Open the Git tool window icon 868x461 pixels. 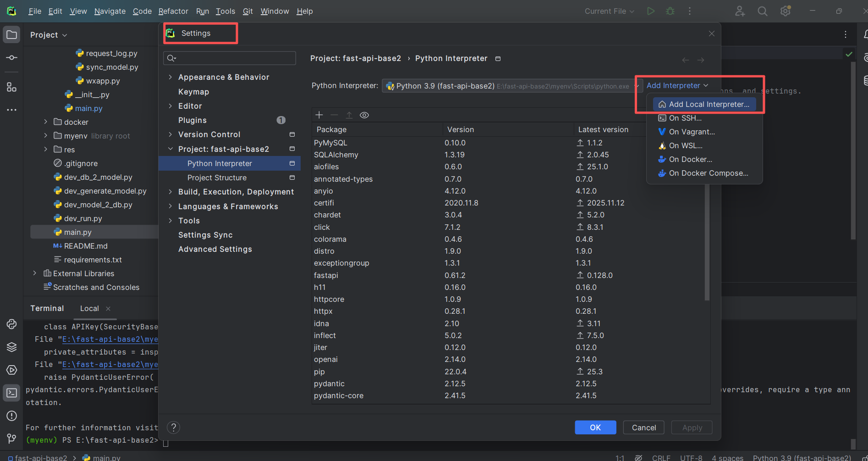(x=12, y=439)
